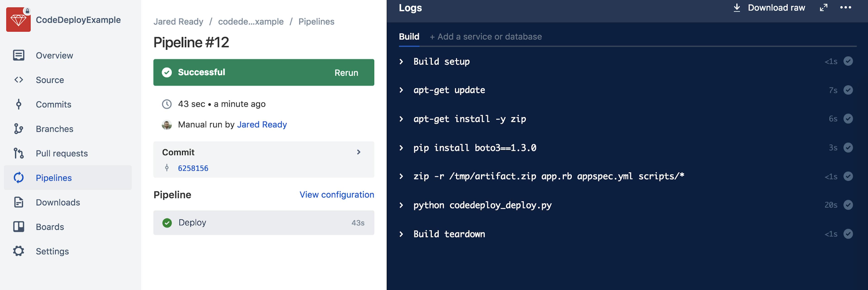Image resolution: width=868 pixels, height=290 pixels.
Task: Open Branches via its sidebar icon
Action: click(x=19, y=129)
